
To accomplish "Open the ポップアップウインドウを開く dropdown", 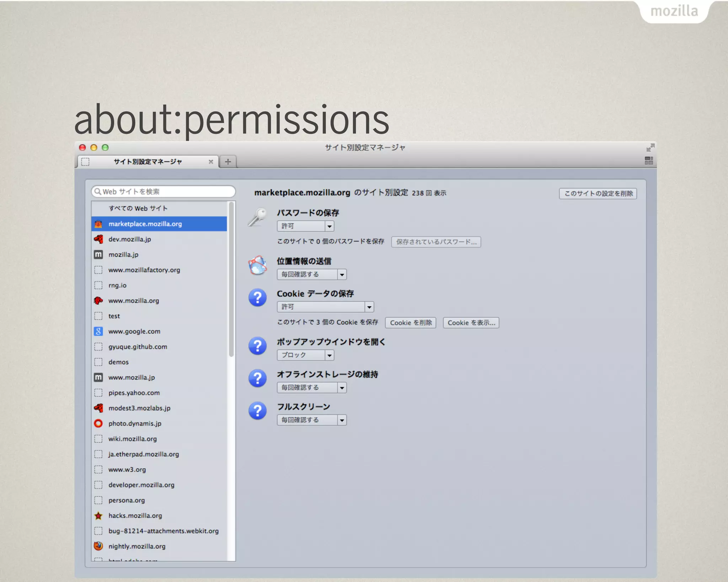I will pyautogui.click(x=305, y=355).
